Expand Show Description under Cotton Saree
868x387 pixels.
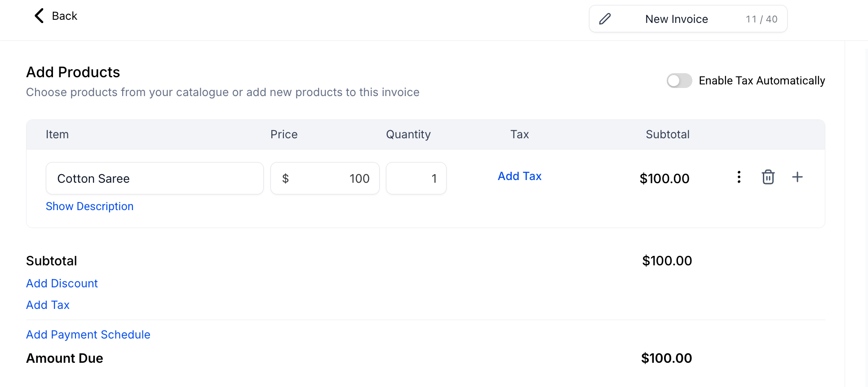point(89,206)
